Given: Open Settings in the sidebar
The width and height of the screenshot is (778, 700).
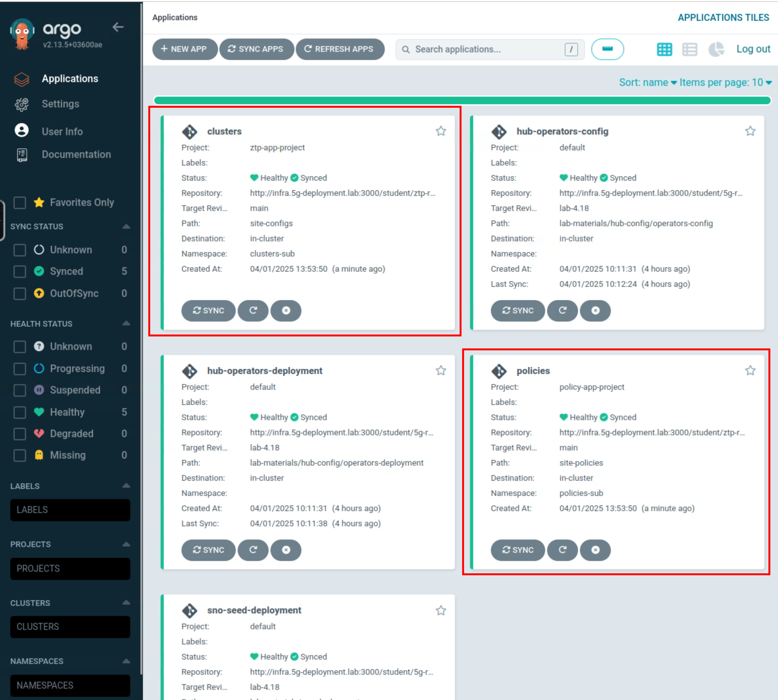Looking at the screenshot, I should click(60, 104).
